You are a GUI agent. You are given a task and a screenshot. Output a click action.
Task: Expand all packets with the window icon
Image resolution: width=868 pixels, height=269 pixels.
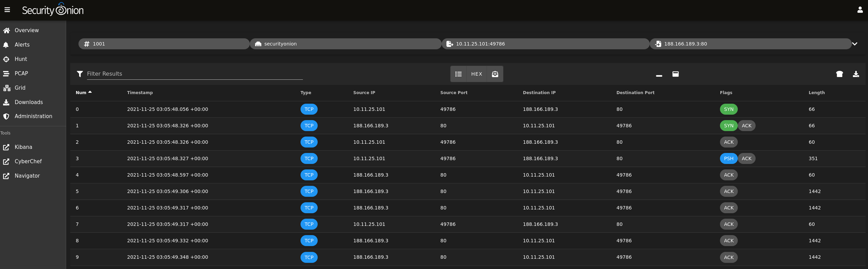click(x=675, y=74)
